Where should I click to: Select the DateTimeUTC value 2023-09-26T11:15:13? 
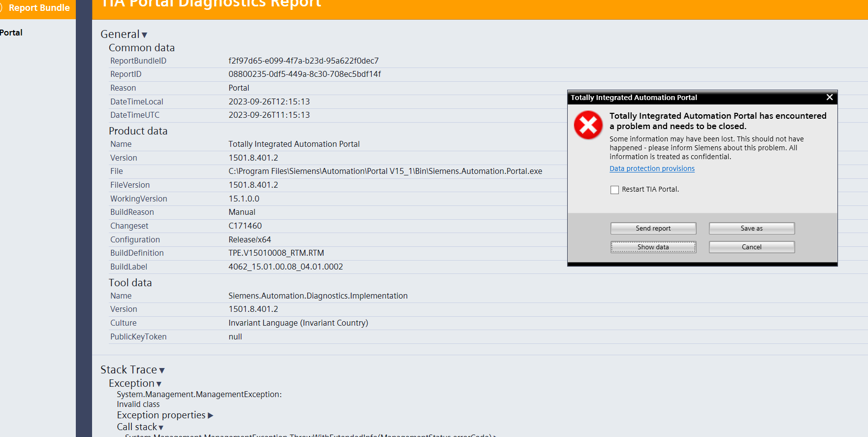pos(269,115)
